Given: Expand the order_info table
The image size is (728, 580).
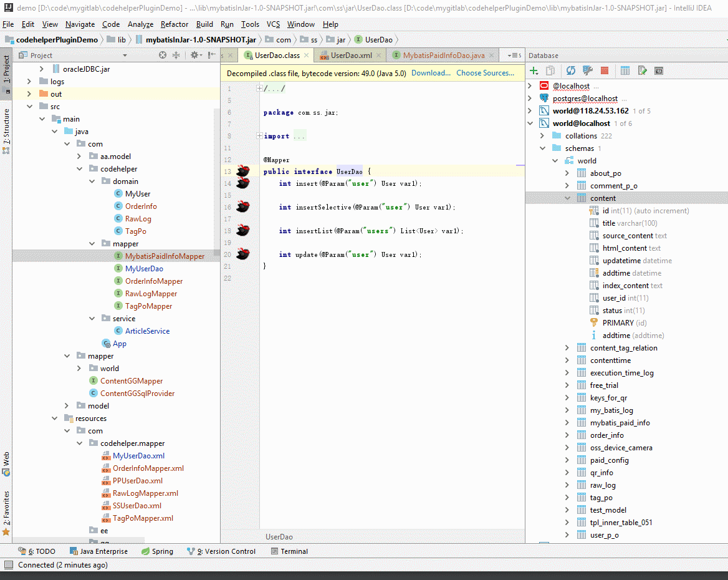Looking at the screenshot, I should pyautogui.click(x=567, y=435).
